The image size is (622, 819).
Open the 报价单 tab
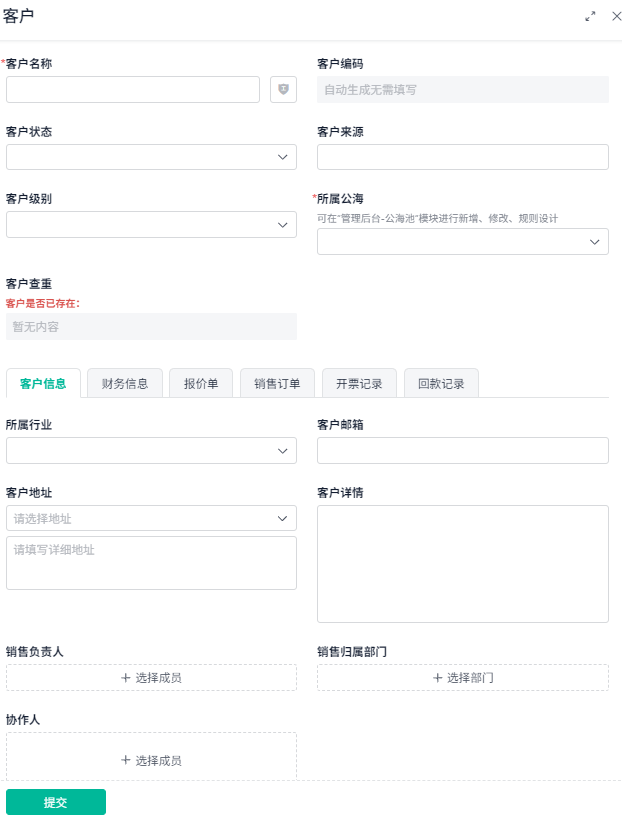[x=200, y=382]
